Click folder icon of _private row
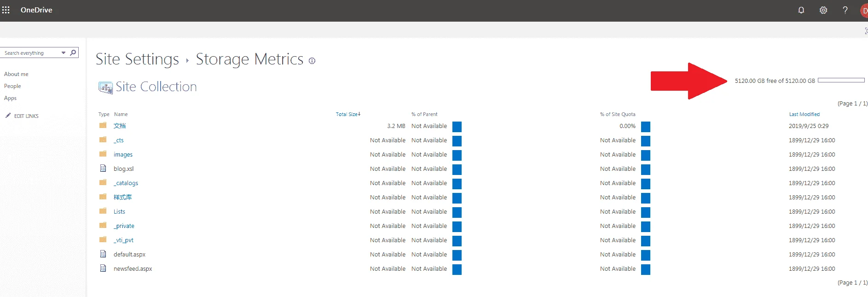Image resolution: width=868 pixels, height=297 pixels. click(x=103, y=225)
